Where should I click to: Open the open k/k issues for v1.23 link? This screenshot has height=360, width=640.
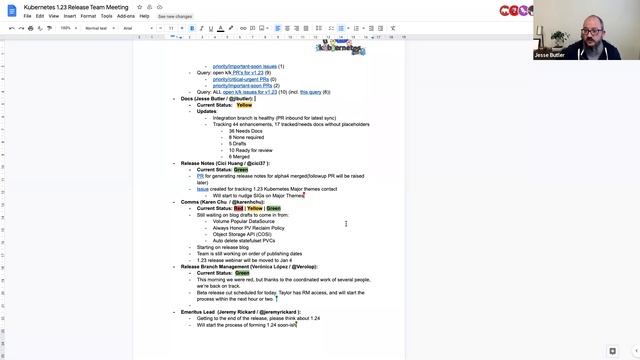250,92
